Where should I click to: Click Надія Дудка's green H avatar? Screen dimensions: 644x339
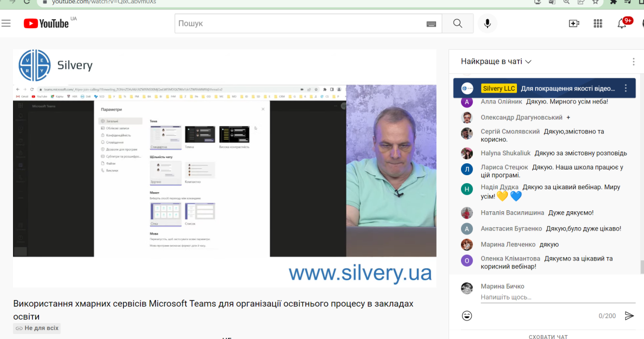pyautogui.click(x=467, y=189)
